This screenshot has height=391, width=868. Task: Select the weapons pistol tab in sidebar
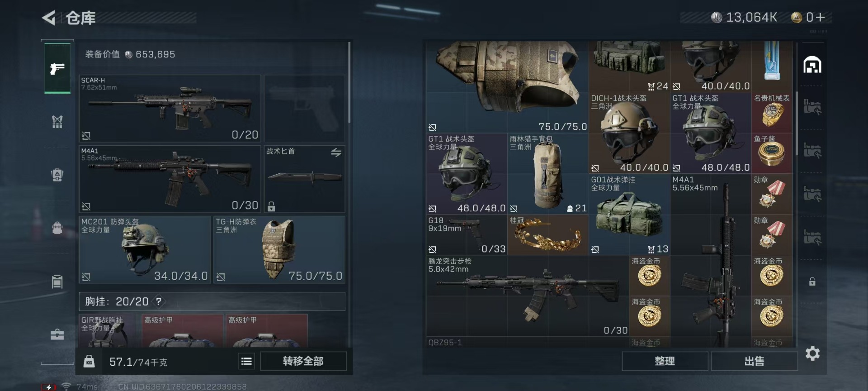click(57, 68)
